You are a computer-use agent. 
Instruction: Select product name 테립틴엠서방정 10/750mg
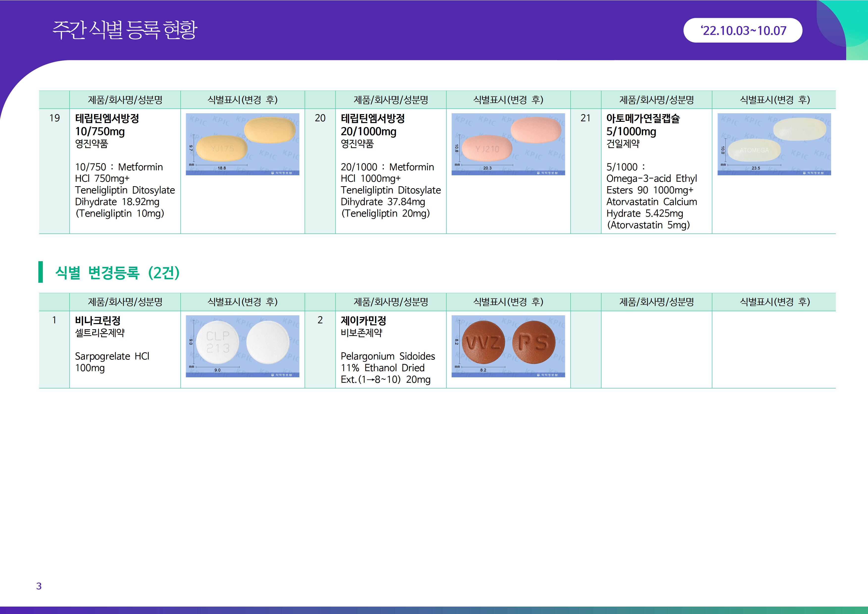tap(107, 125)
